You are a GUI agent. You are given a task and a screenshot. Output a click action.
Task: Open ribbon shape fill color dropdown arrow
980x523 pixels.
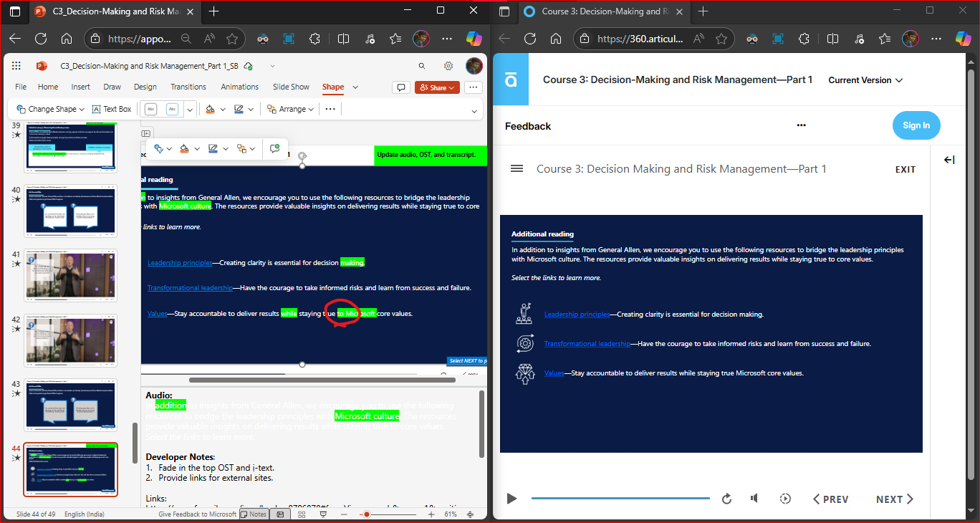pos(223,109)
